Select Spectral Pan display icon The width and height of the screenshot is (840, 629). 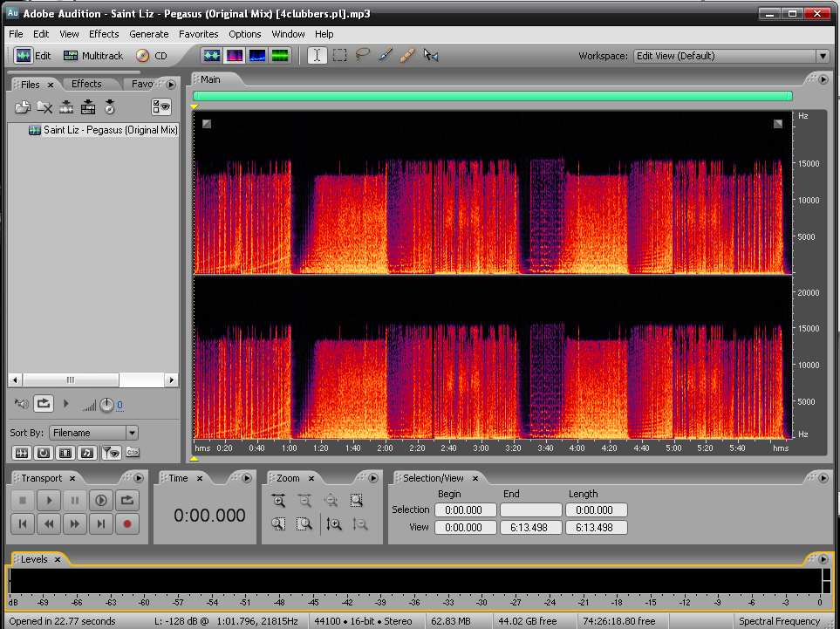257,56
